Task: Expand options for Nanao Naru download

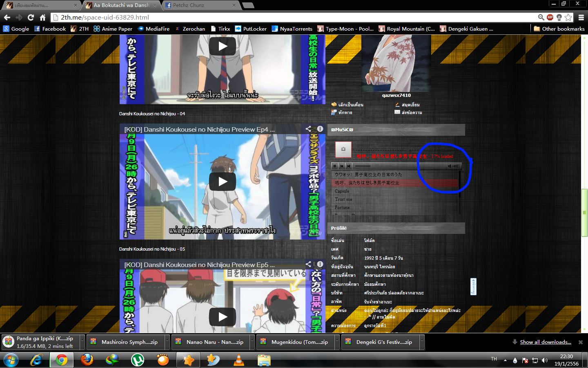Action: 252,342
